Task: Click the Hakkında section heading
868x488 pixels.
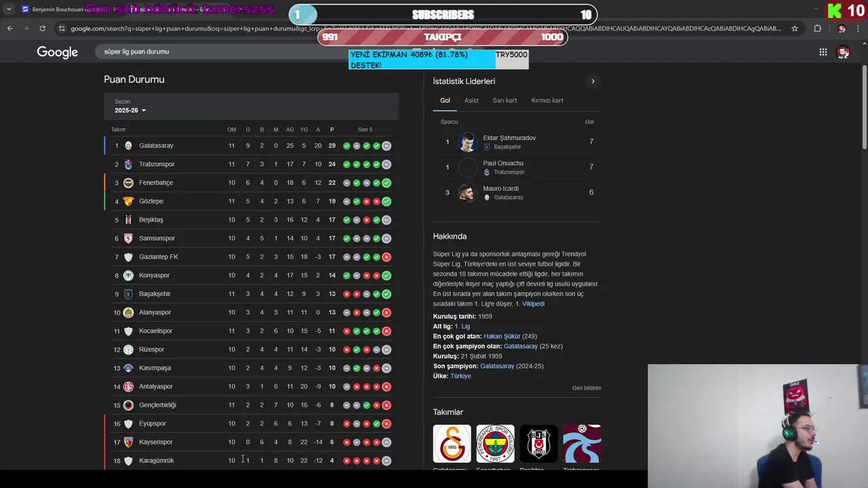Action: 450,237
